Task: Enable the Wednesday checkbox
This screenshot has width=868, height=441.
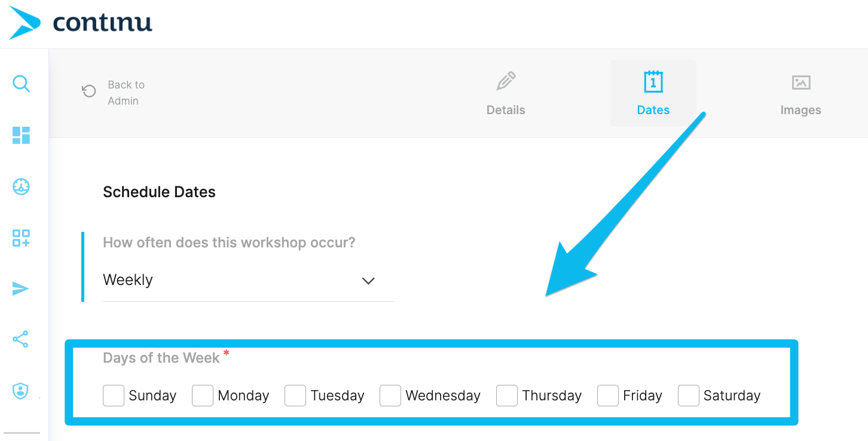Action: tap(390, 396)
